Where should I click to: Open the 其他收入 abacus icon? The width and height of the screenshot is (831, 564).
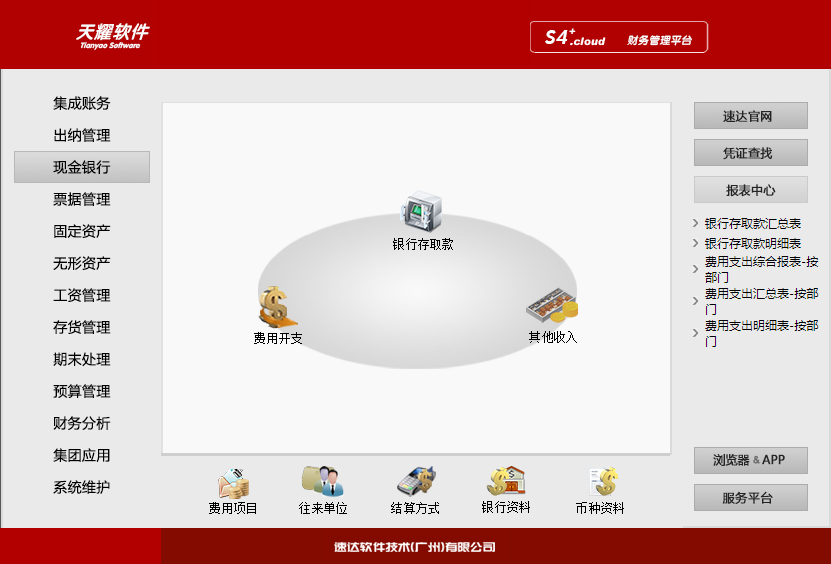tap(553, 307)
